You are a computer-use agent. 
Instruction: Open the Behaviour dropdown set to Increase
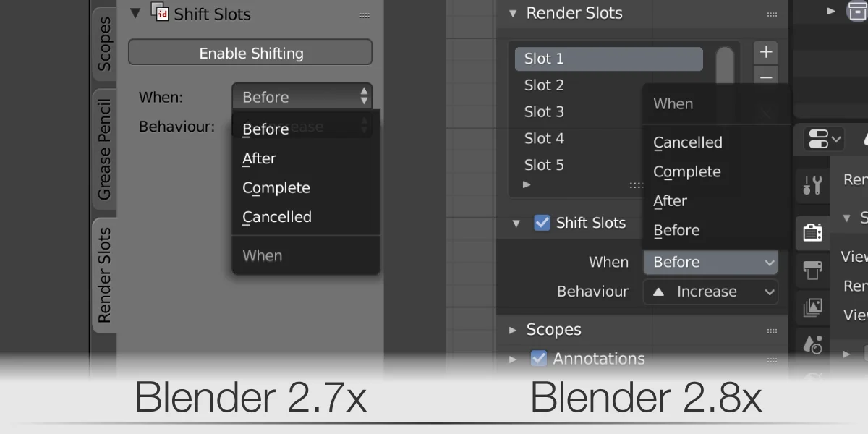(x=709, y=292)
